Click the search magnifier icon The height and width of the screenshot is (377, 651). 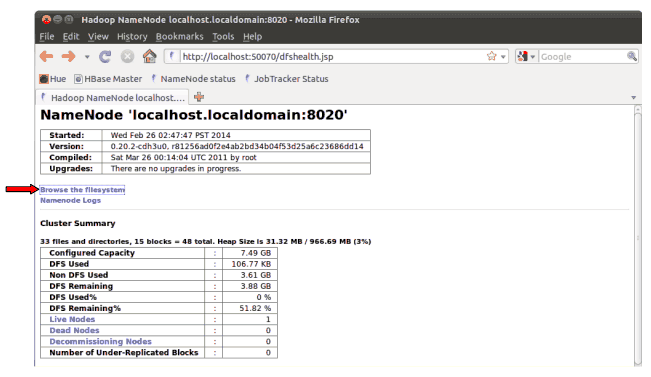pos(631,56)
